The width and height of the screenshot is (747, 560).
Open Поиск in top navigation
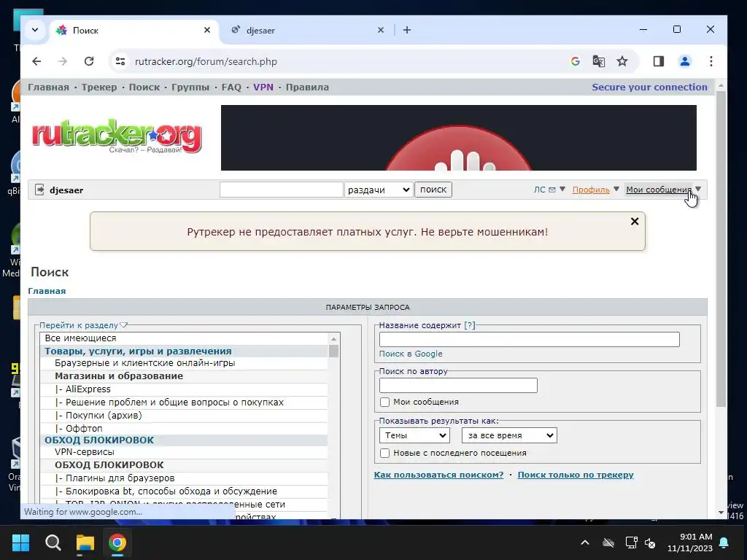click(x=144, y=87)
